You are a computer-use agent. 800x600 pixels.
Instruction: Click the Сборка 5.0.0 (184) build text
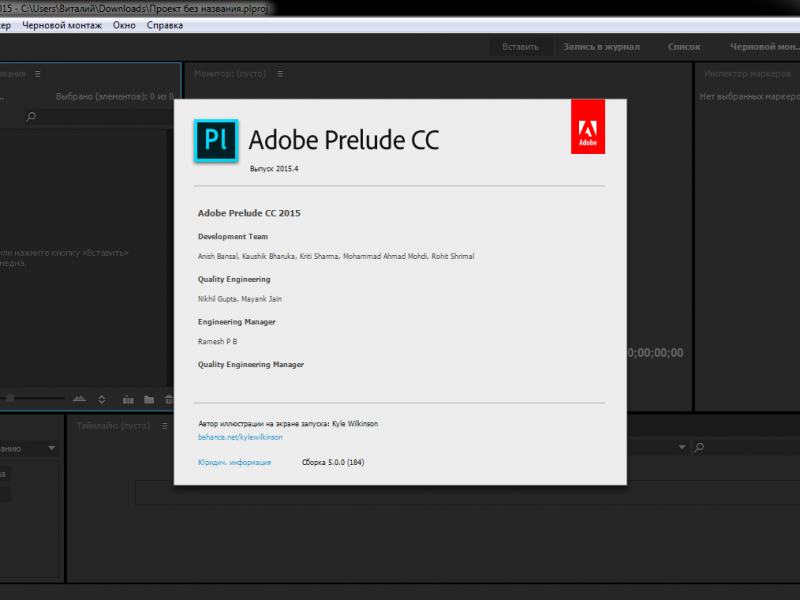tap(333, 463)
